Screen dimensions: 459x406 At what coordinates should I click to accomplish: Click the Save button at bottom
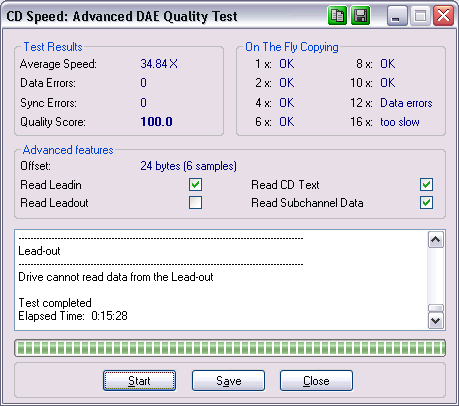click(228, 380)
